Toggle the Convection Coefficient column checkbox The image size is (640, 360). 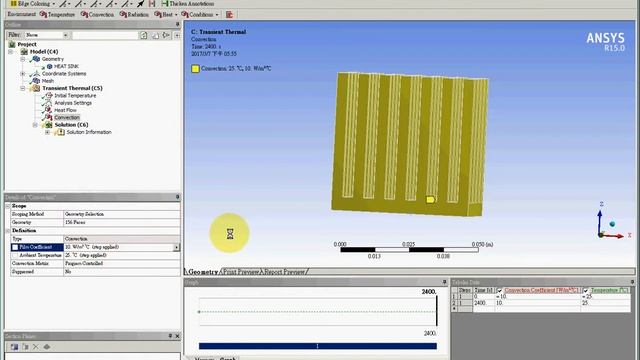pyautogui.click(x=500, y=291)
